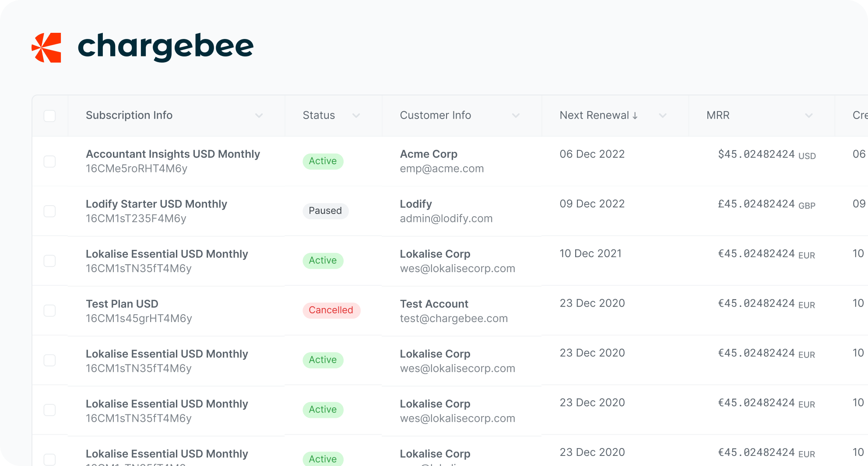Open the MRR column dropdown chevron

[x=809, y=116]
